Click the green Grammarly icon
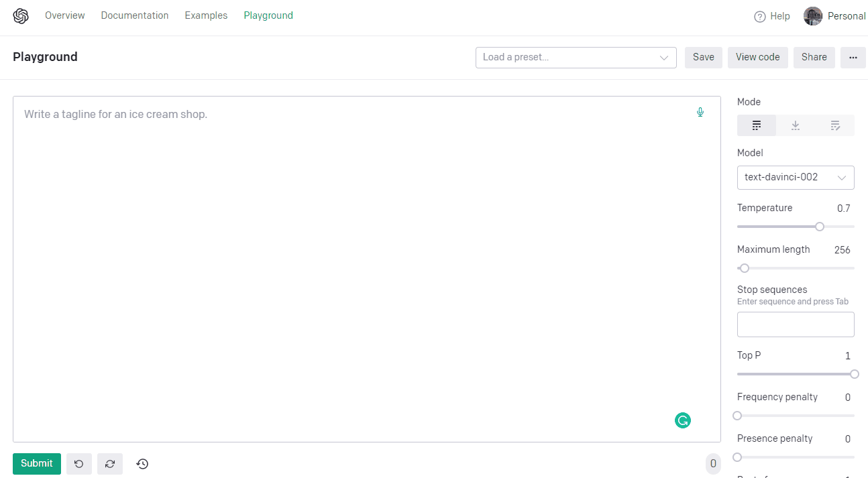This screenshot has width=868, height=478. (683, 420)
